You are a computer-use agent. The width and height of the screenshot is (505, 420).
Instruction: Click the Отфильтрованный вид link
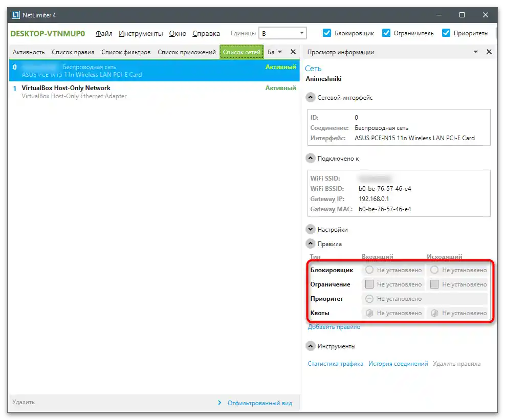[259, 403]
